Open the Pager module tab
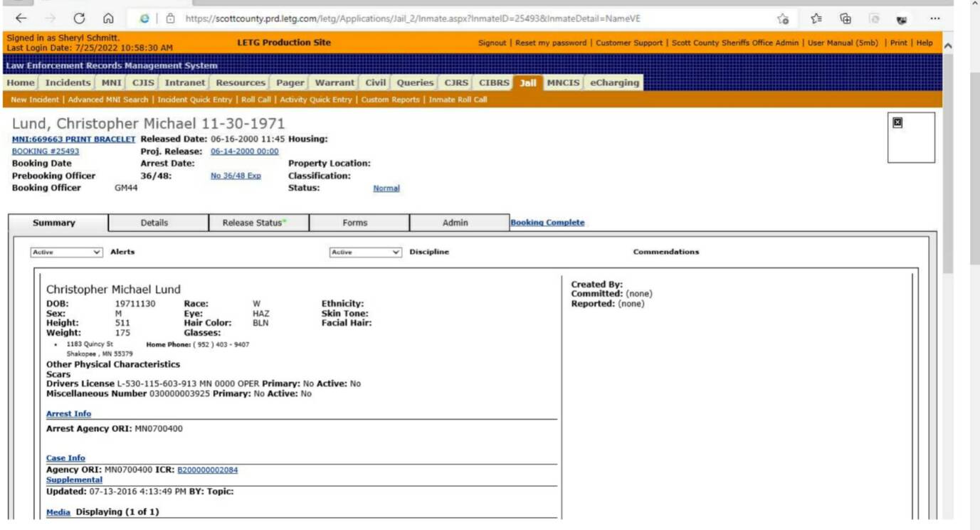Screen dimensions: 980x530 [290, 83]
